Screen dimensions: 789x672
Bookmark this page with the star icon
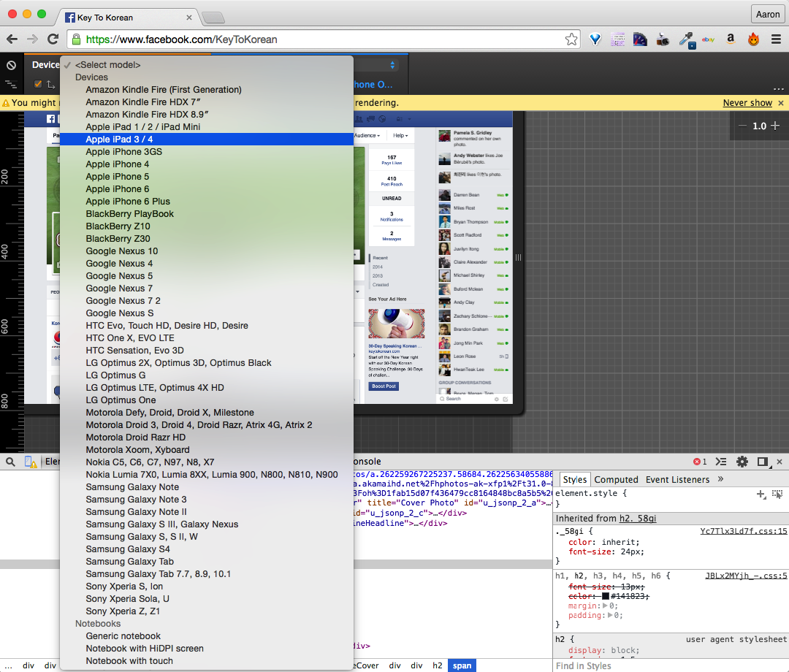[x=571, y=39]
